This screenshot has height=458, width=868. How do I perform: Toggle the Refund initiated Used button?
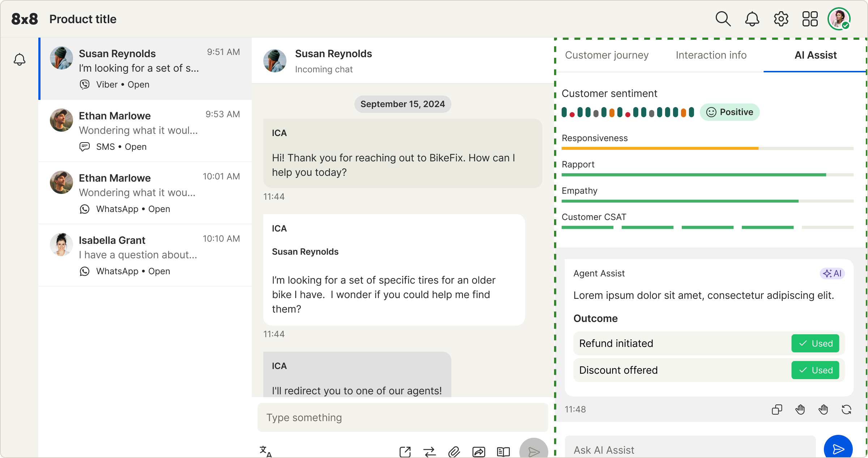click(x=815, y=343)
